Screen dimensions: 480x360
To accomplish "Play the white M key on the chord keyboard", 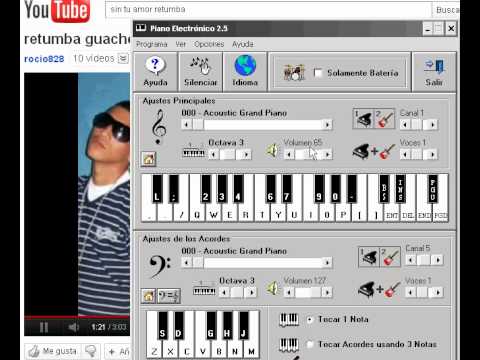I will pyautogui.click(x=251, y=351).
